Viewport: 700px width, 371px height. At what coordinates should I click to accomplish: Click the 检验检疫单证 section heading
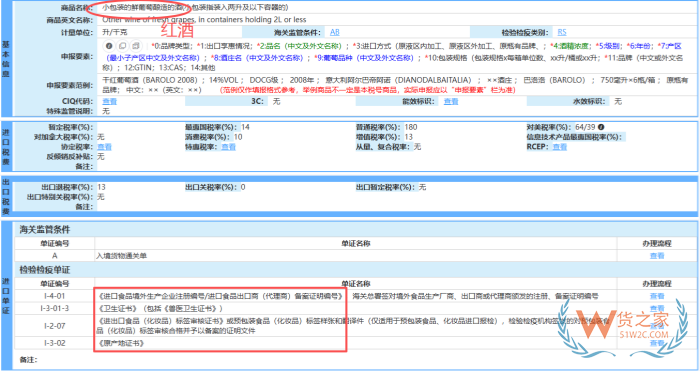[x=45, y=270]
